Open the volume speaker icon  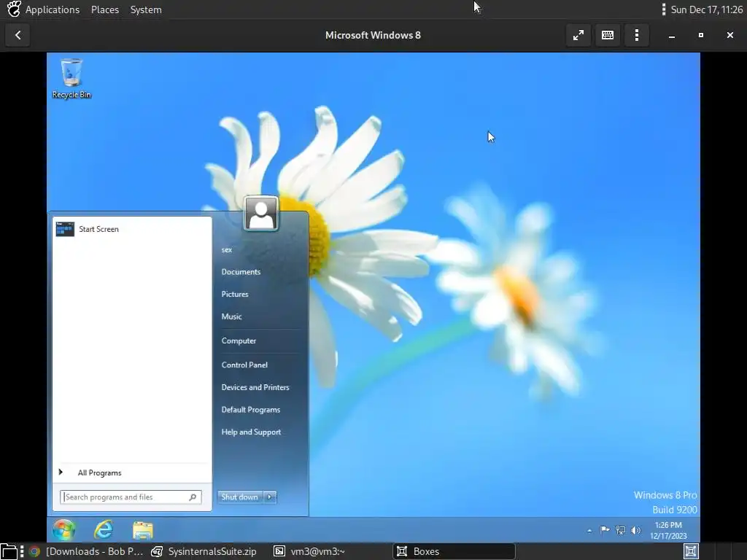pos(636,530)
